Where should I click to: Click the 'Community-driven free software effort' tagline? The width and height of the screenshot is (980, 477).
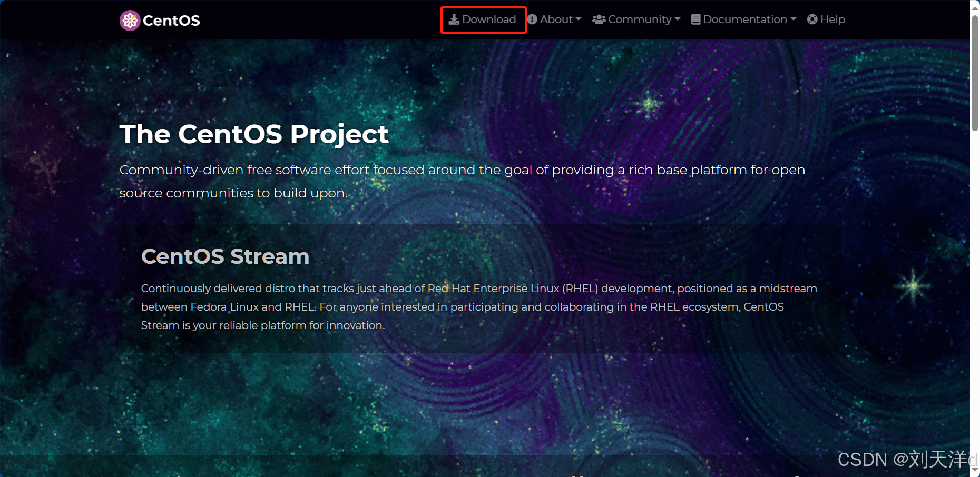[462, 181]
